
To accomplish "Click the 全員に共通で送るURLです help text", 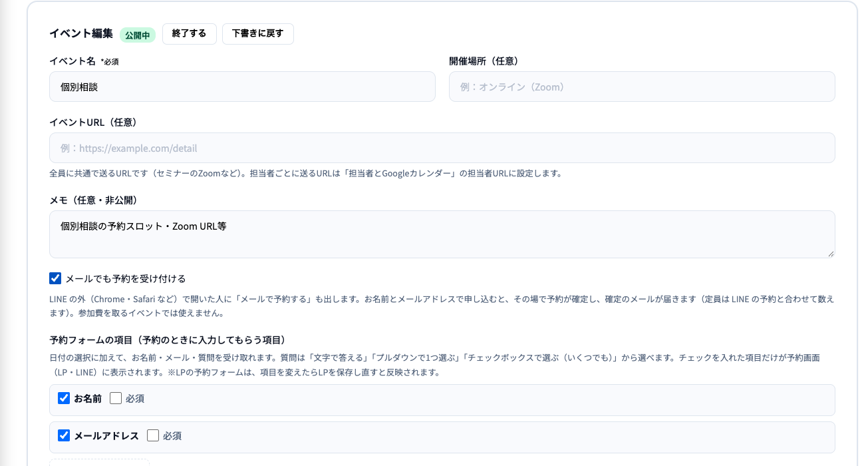I will (306, 174).
